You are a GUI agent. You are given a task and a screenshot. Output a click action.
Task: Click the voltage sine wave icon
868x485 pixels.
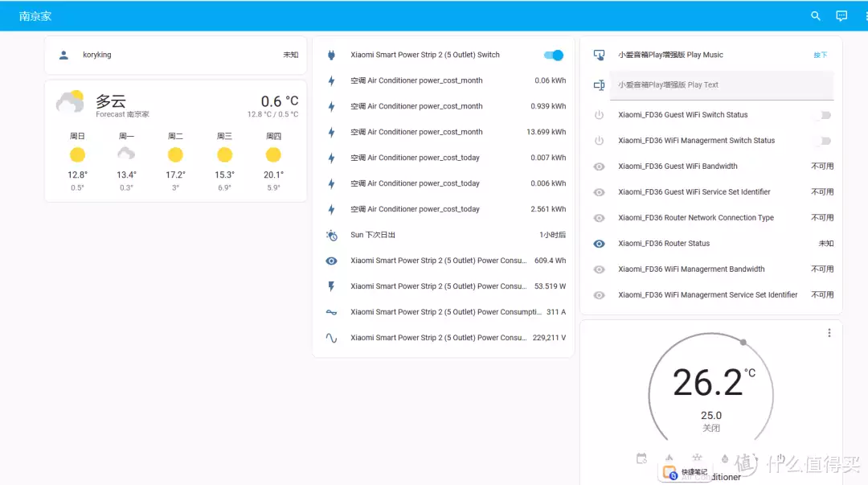tap(331, 339)
